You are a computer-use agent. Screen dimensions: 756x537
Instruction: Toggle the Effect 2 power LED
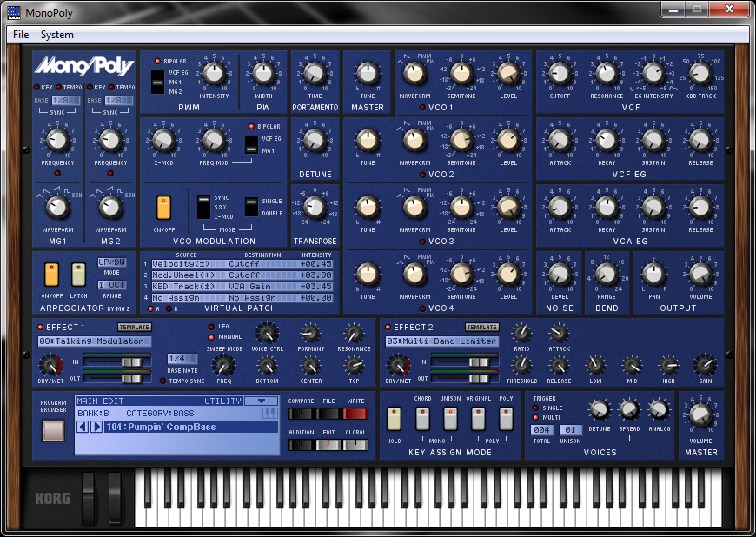(388, 328)
